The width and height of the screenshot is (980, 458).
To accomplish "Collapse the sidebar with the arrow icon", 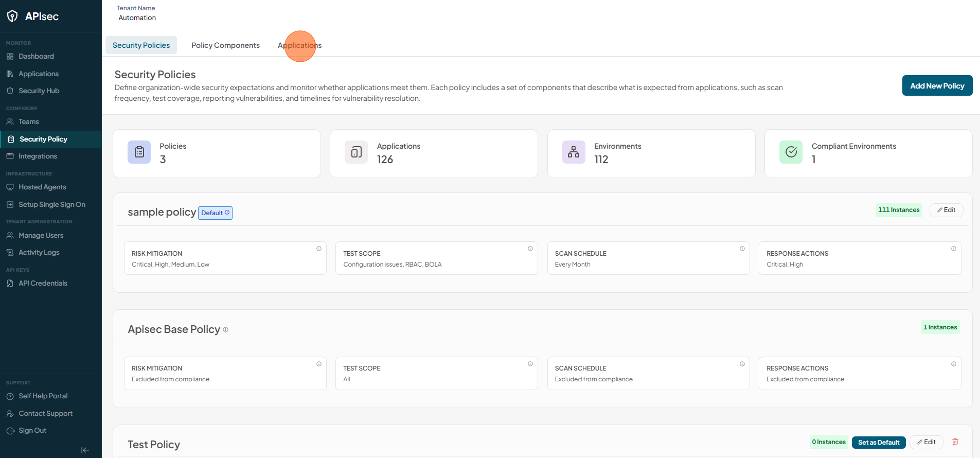I will tap(85, 450).
